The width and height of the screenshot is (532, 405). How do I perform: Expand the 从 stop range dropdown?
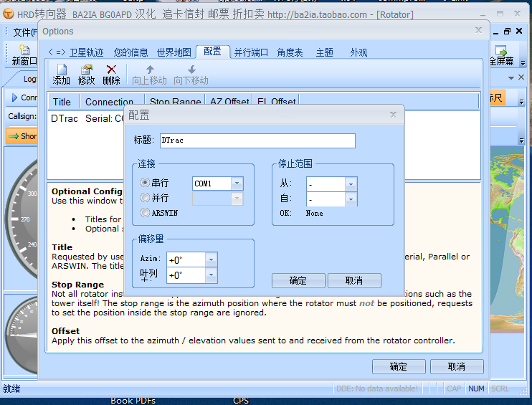point(351,184)
